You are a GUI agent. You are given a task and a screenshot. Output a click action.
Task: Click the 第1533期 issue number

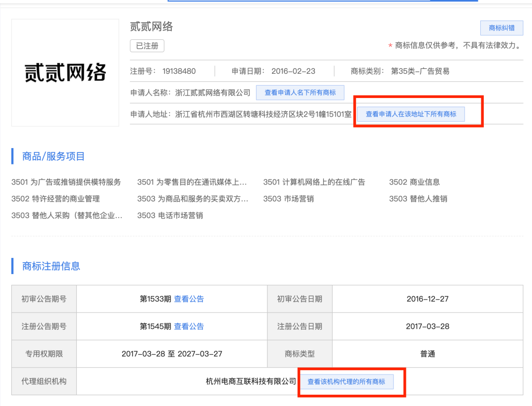(x=155, y=299)
